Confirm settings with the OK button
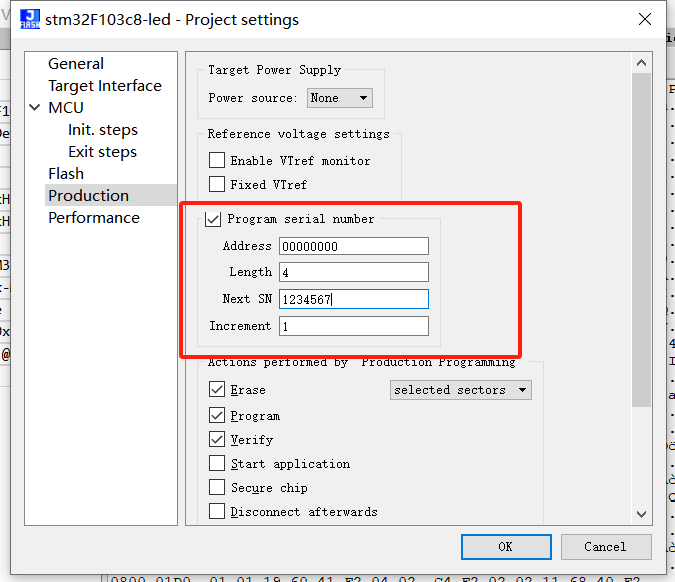 tap(506, 547)
